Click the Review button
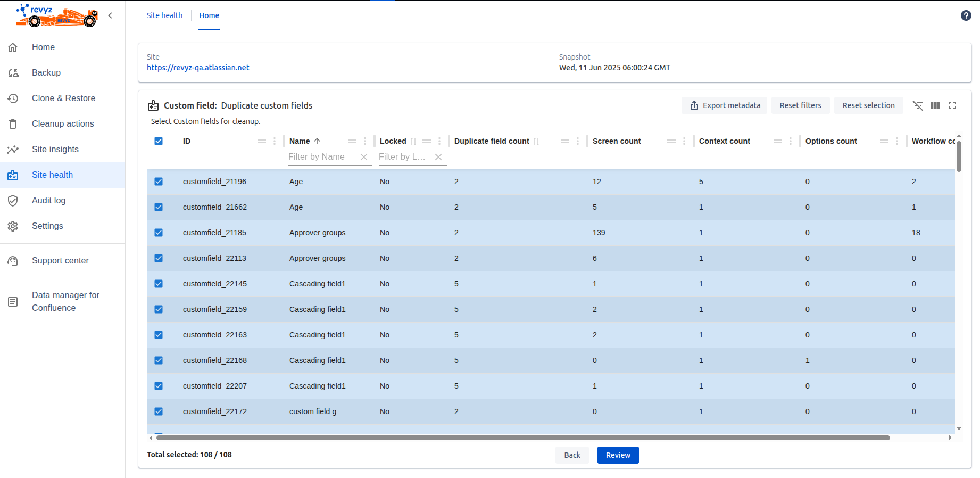Image resolution: width=980 pixels, height=478 pixels. pos(618,455)
